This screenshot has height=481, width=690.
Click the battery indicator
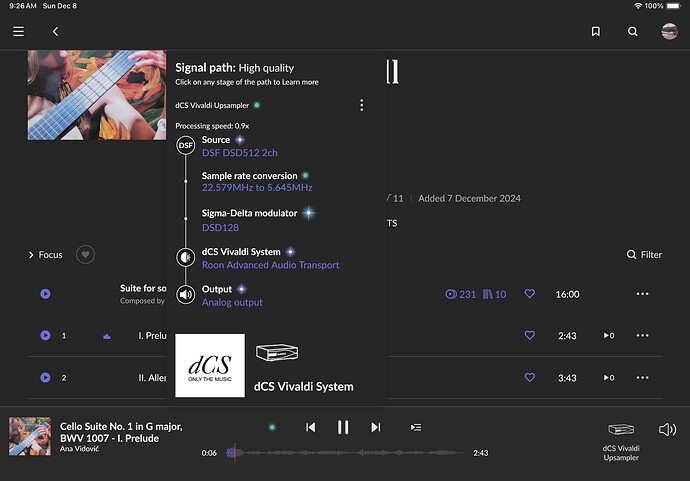pos(674,6)
